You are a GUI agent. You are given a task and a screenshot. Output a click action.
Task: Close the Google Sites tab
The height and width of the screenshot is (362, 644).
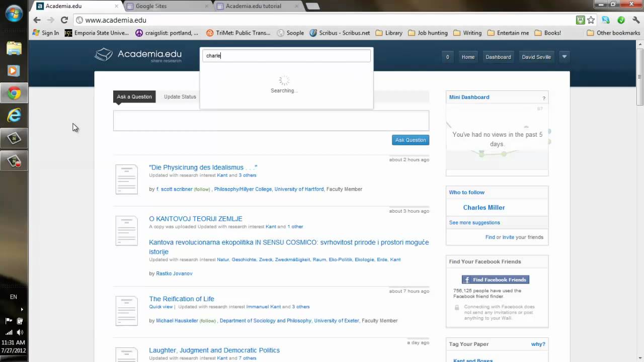coord(206,6)
